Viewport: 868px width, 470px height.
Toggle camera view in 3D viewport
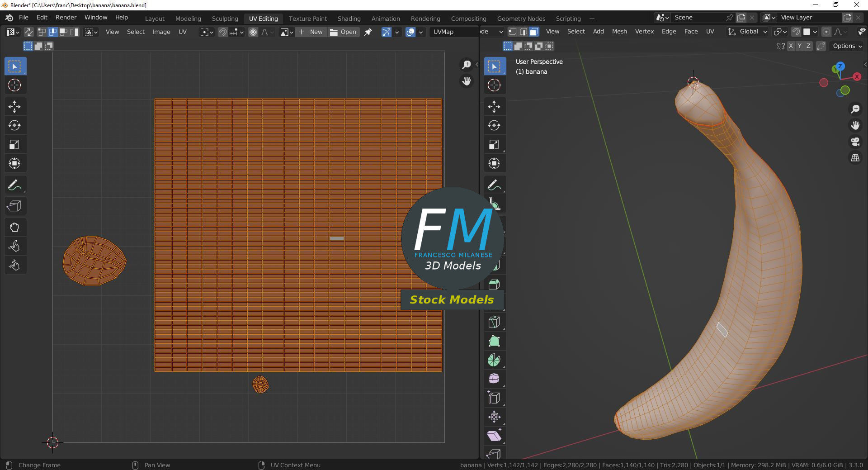[855, 142]
